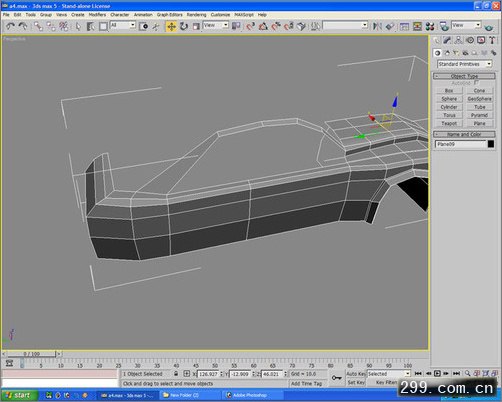502x402 pixels.
Task: Click the Align tool icon
Action: pyautogui.click(x=390, y=26)
